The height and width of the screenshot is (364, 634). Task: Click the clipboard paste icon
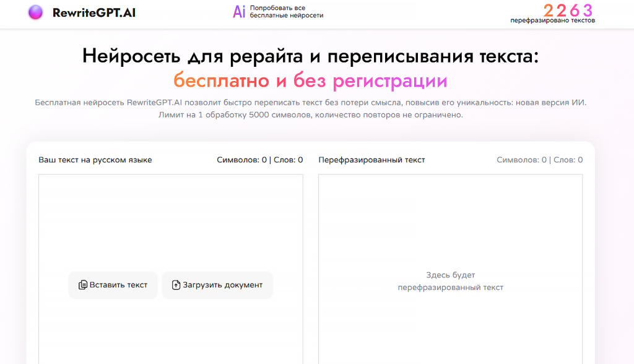83,285
